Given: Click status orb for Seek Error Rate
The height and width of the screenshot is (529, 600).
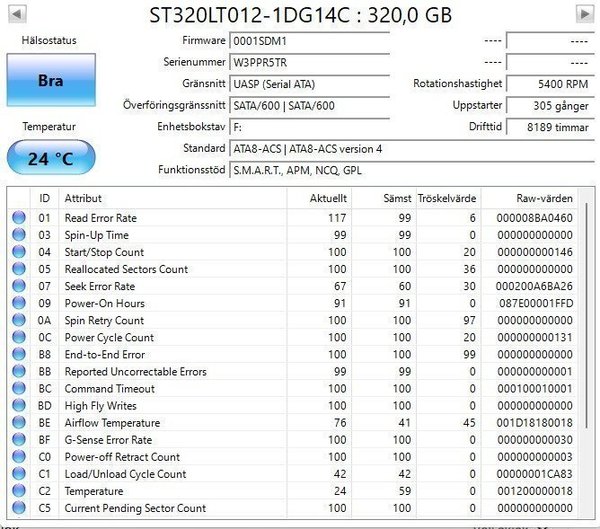Looking at the screenshot, I should click(x=18, y=286).
